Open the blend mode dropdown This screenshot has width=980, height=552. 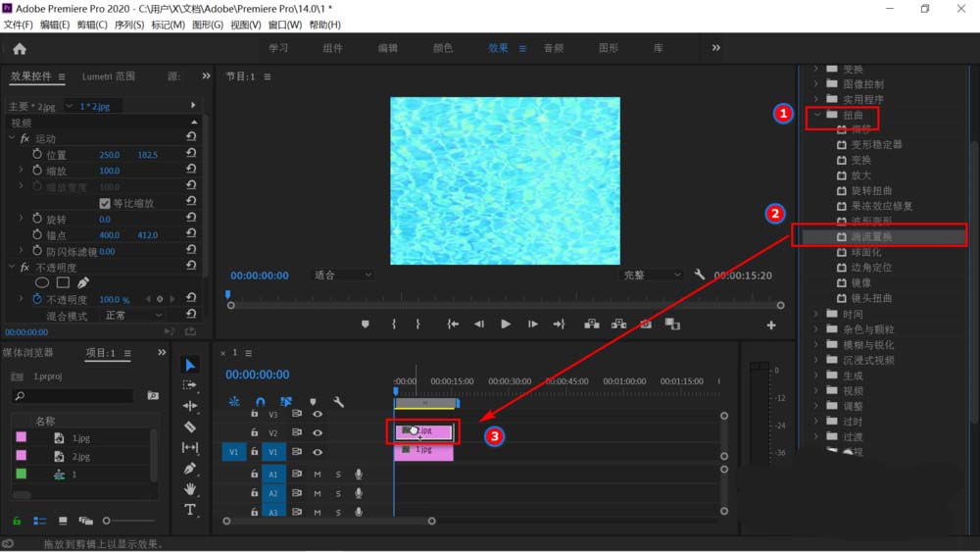pos(132,316)
